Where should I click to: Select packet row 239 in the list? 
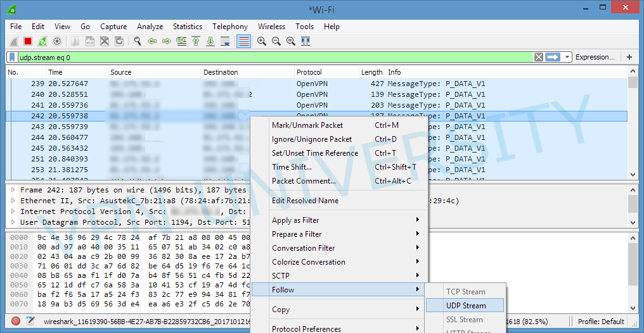(x=316, y=84)
